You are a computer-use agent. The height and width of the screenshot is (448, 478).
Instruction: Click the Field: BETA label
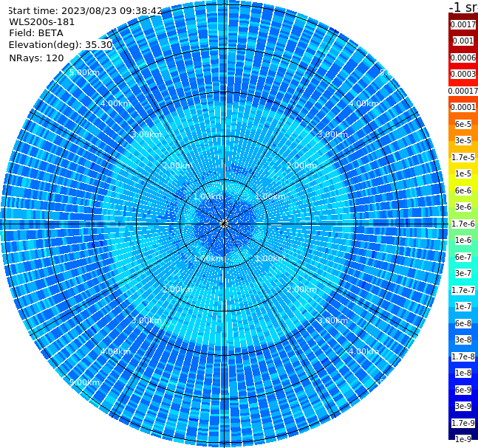tap(36, 33)
